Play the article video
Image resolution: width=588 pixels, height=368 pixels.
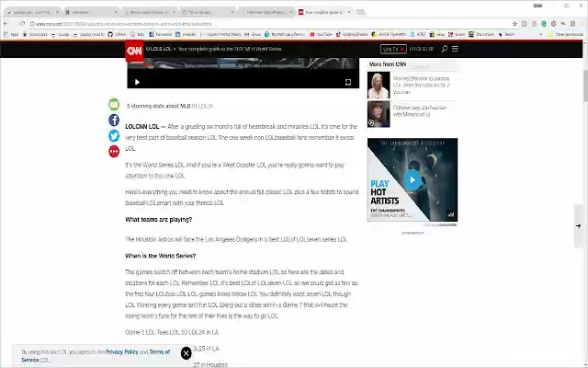coord(137,82)
